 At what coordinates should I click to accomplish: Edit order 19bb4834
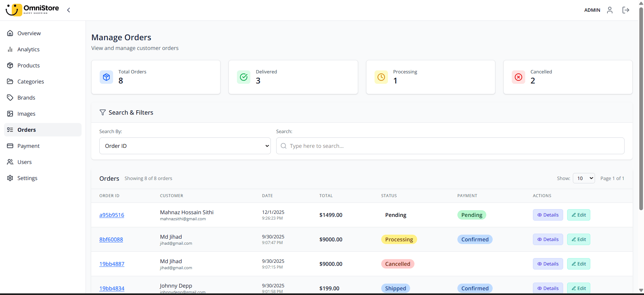(x=579, y=288)
